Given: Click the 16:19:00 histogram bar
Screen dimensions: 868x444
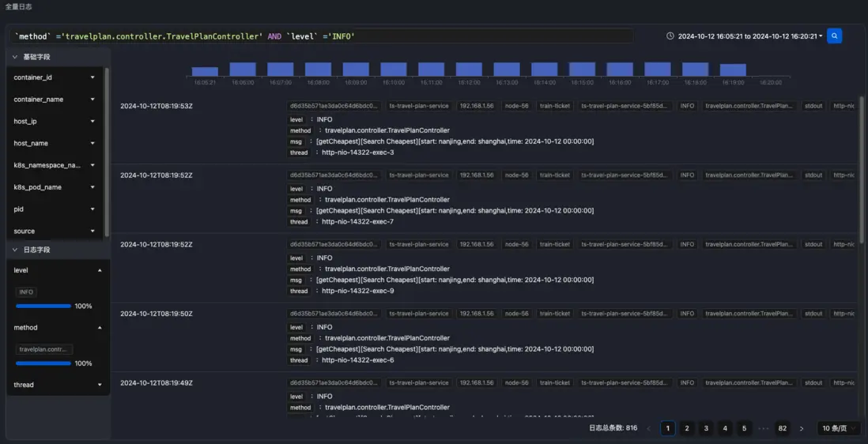Looking at the screenshot, I should click(x=733, y=70).
